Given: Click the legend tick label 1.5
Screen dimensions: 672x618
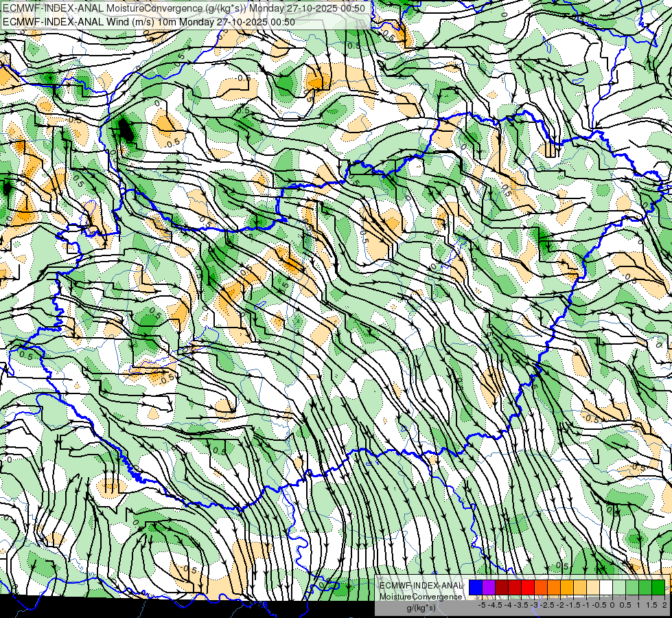Looking at the screenshot, I should 651,605.
